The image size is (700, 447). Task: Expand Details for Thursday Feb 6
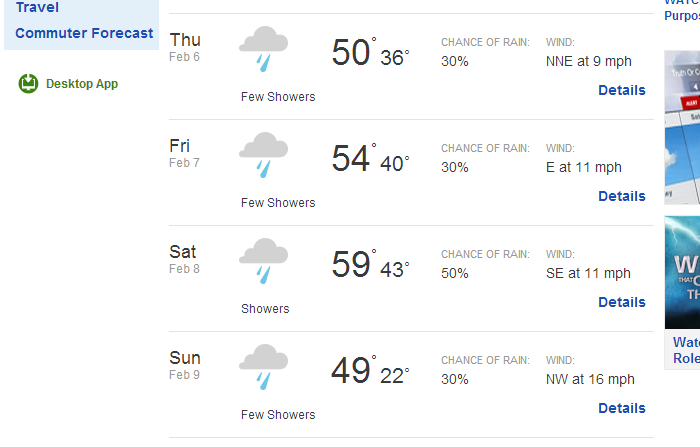pyautogui.click(x=621, y=90)
